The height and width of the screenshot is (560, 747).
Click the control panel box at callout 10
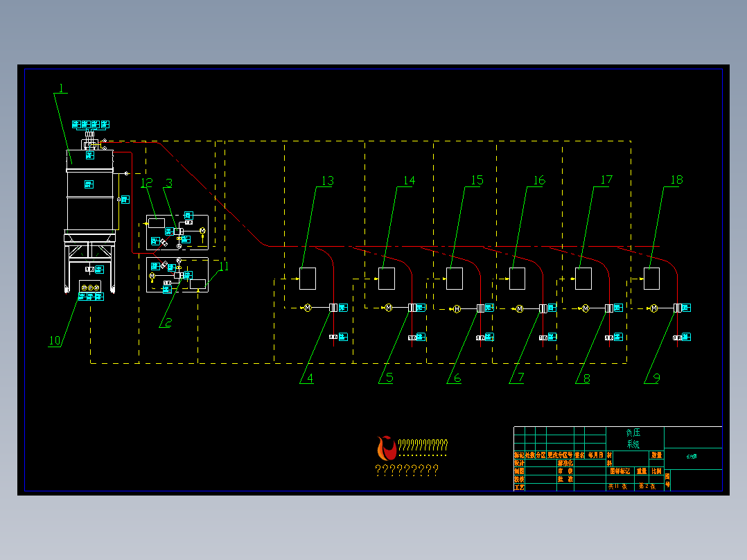pyautogui.click(x=90, y=287)
